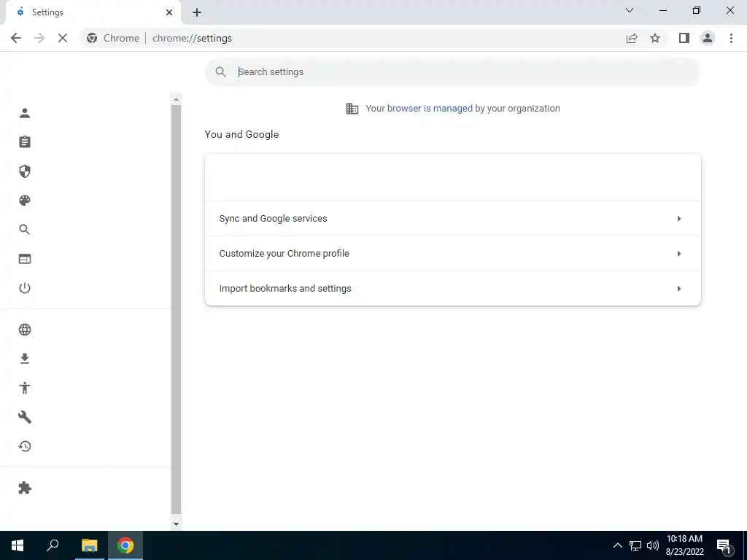Select the Accessibility figure icon
Image resolution: width=747 pixels, height=560 pixels.
(25, 388)
